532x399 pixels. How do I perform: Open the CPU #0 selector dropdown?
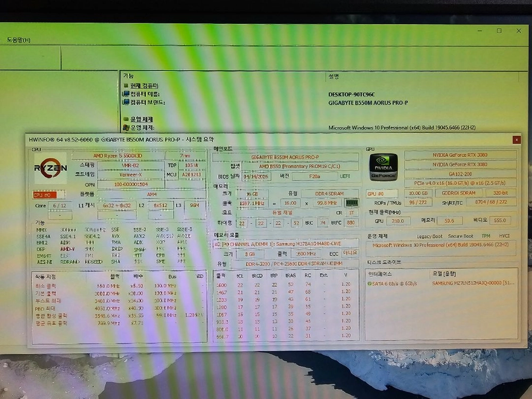tap(49, 195)
